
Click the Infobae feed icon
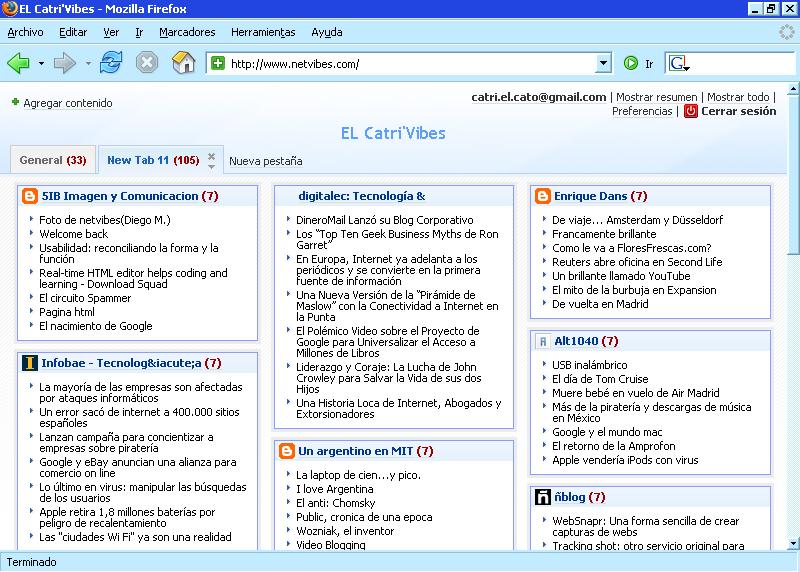coord(30,363)
